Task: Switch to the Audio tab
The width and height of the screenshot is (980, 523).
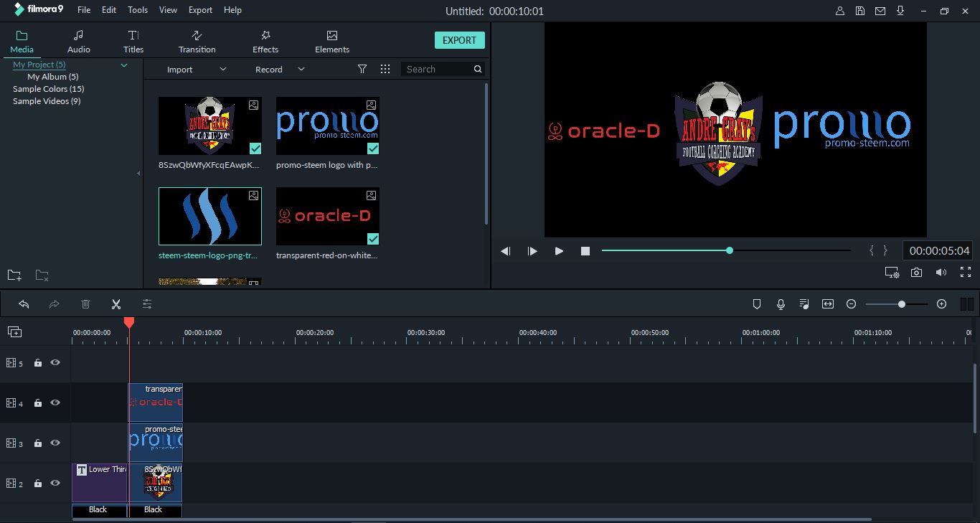Action: point(79,42)
